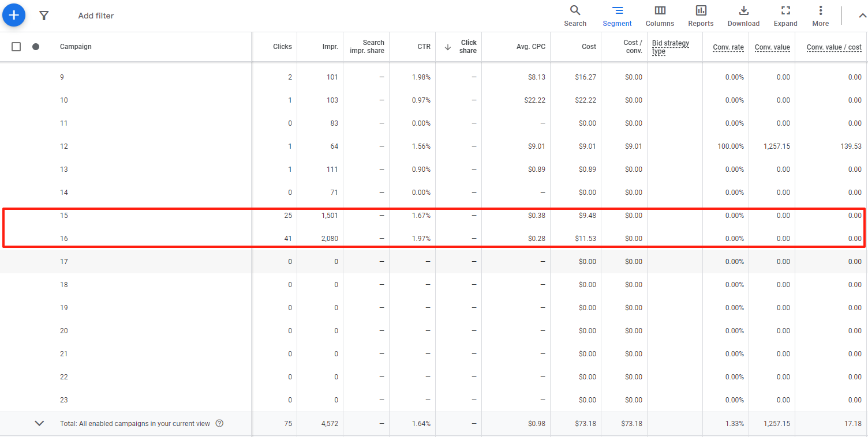Click the 139.53 conv. value / cost cell
Viewport: 868px width, 437px height.
(x=851, y=146)
